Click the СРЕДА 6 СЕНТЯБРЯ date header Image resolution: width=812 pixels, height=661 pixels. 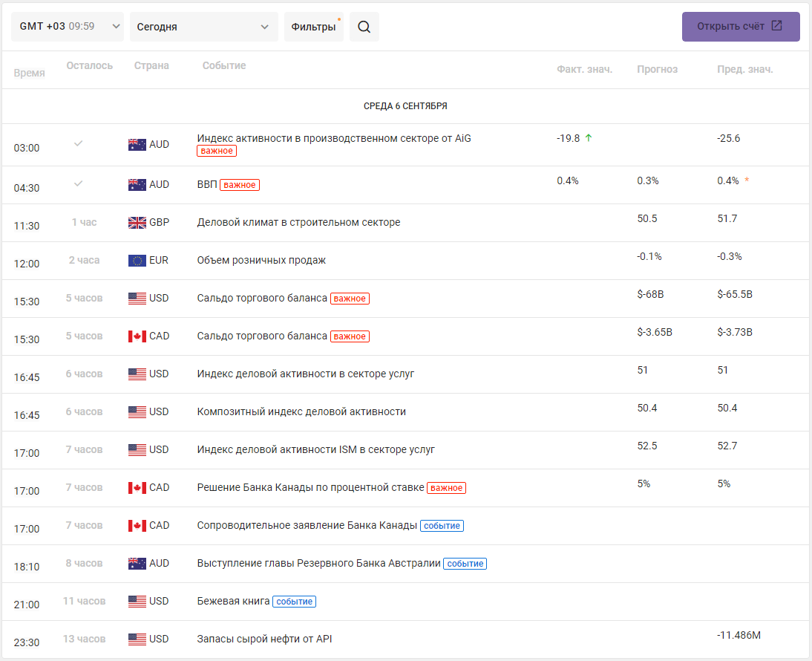[x=405, y=106]
